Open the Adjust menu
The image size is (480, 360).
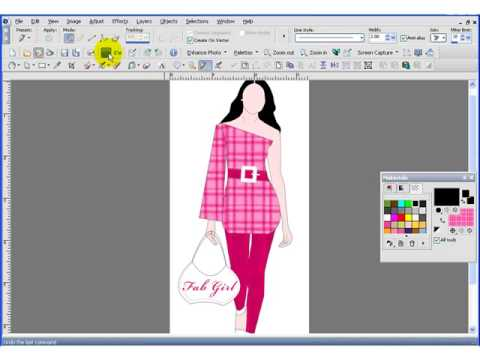[x=96, y=21]
